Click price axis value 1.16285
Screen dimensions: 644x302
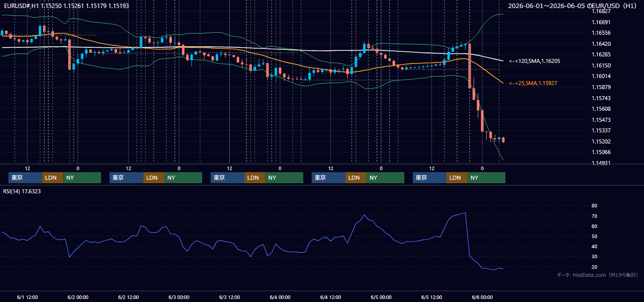pos(601,54)
